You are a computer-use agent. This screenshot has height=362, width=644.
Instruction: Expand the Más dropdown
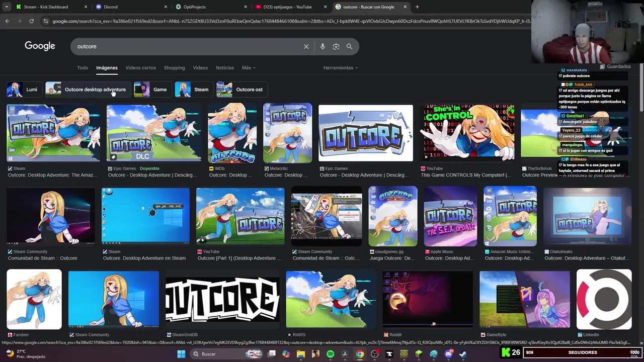(x=249, y=68)
